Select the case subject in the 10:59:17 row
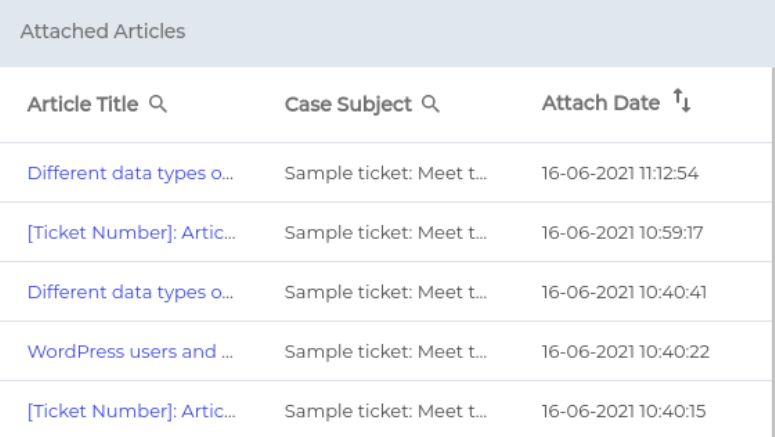 386,233
